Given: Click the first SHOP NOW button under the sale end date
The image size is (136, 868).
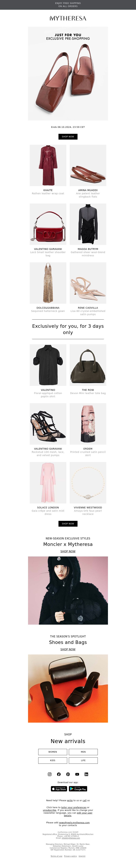Looking at the screenshot, I should (68, 137).
